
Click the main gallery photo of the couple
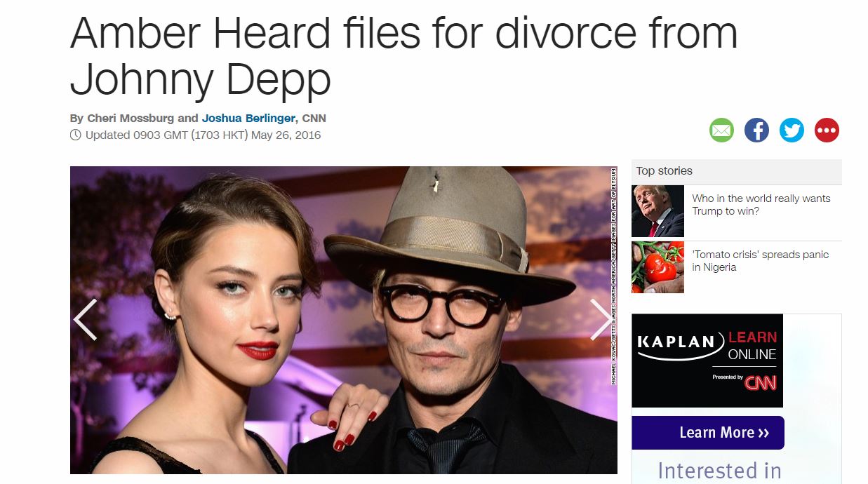click(x=344, y=320)
